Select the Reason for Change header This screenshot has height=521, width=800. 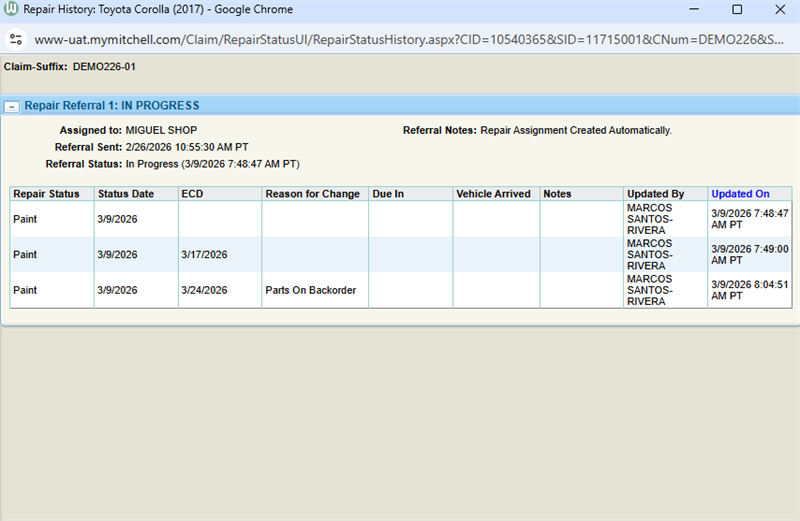click(312, 194)
